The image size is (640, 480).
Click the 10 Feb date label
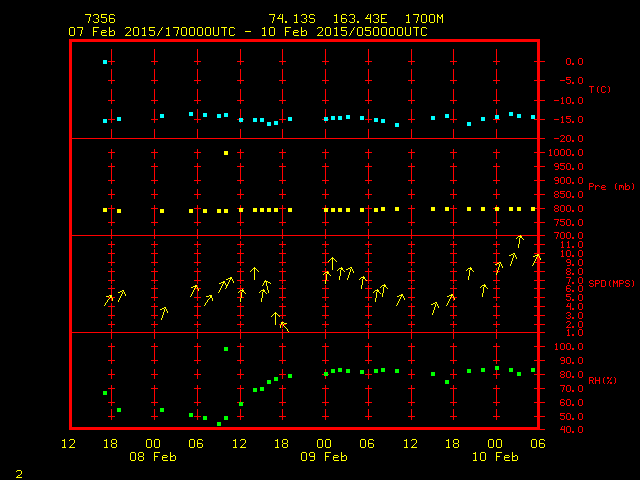point(495,457)
